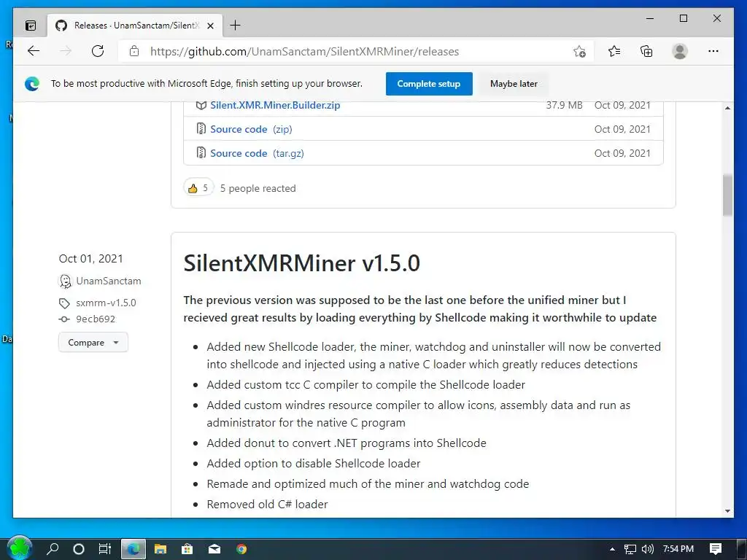
Task: Click the 37.9 MB file size text
Action: tap(564, 105)
